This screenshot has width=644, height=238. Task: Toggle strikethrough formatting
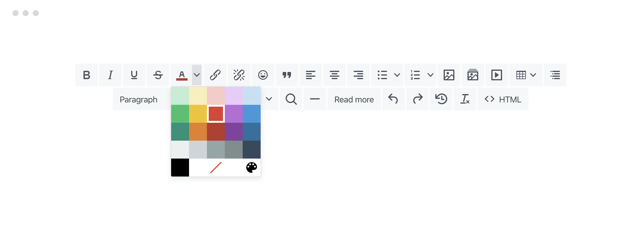tap(158, 75)
